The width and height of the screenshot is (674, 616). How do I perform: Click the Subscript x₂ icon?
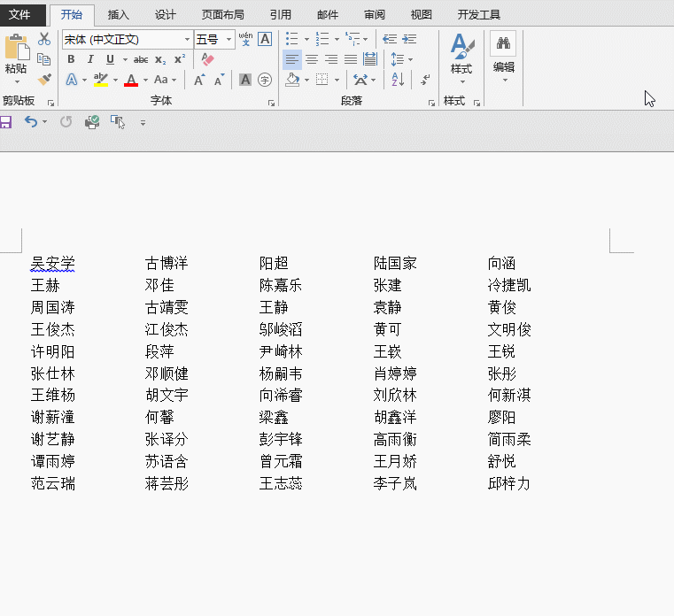[160, 59]
